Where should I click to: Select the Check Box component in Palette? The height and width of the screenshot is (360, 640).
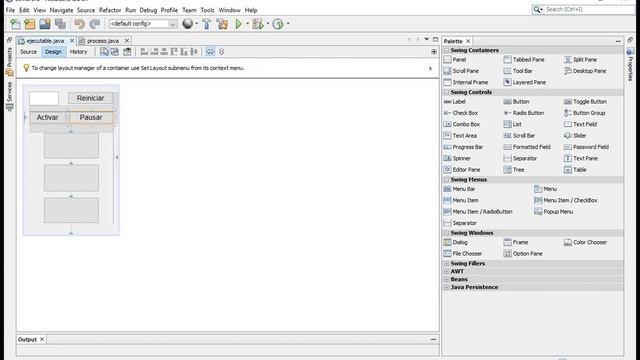(460, 113)
